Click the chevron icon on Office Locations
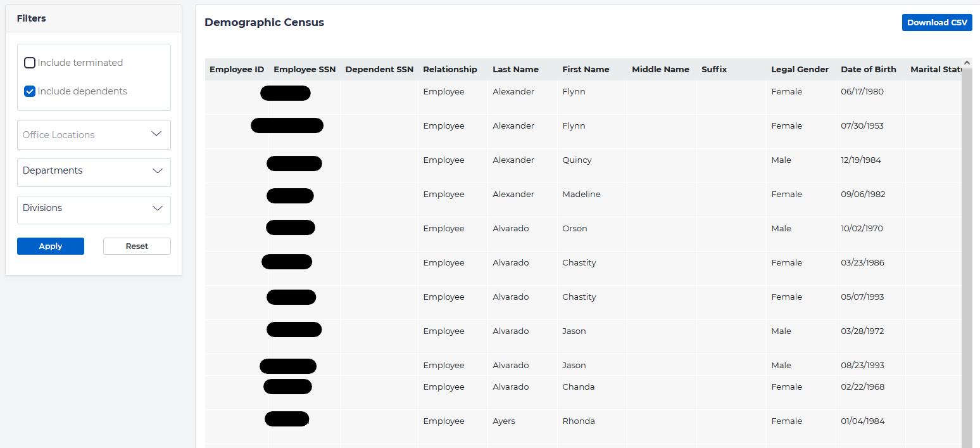 coord(157,134)
